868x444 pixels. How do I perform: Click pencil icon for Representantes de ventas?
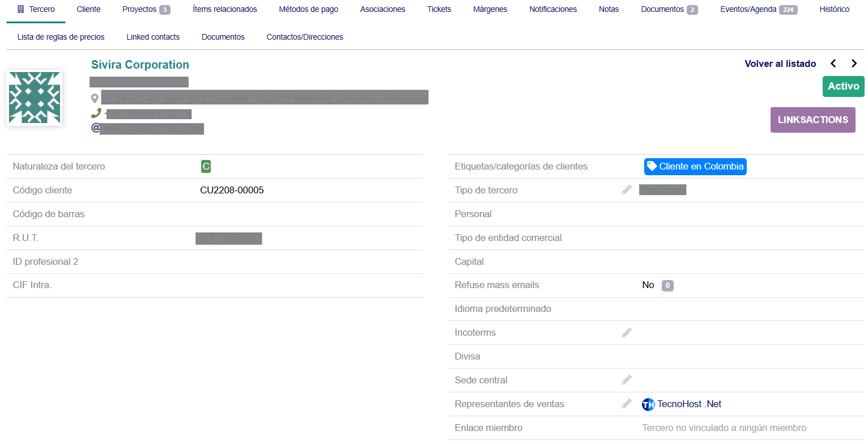point(626,404)
